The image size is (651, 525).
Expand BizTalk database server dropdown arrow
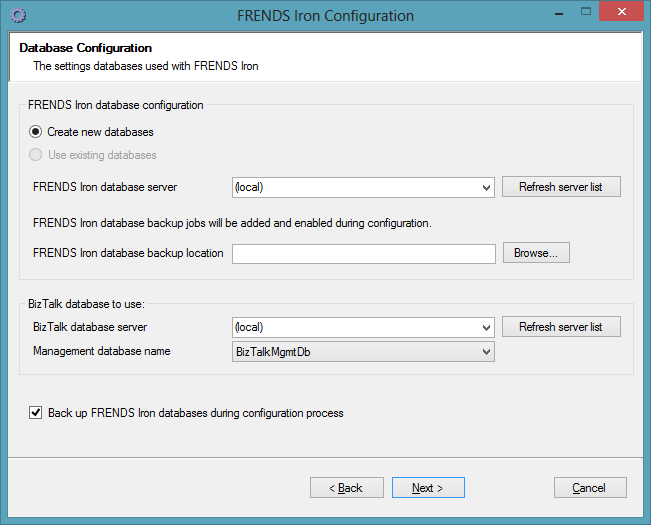[x=486, y=327]
